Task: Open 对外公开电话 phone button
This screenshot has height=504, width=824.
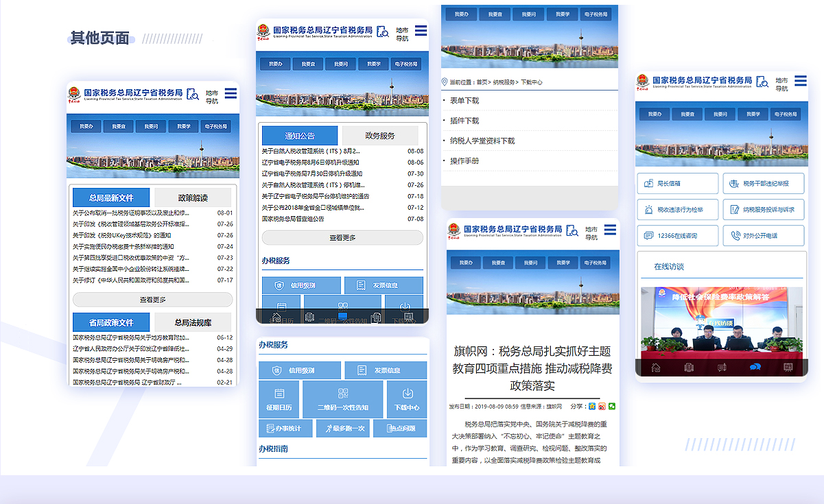Action: (763, 236)
